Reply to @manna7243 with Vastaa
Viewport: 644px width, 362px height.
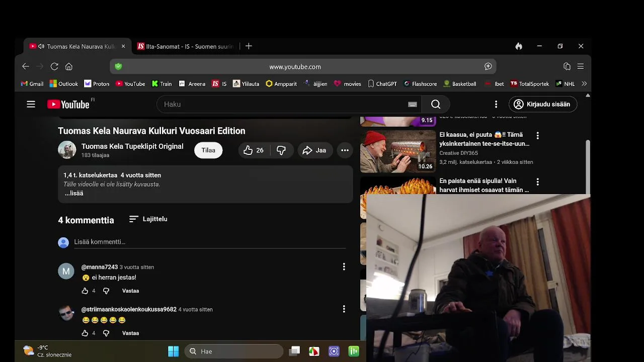pos(130,291)
